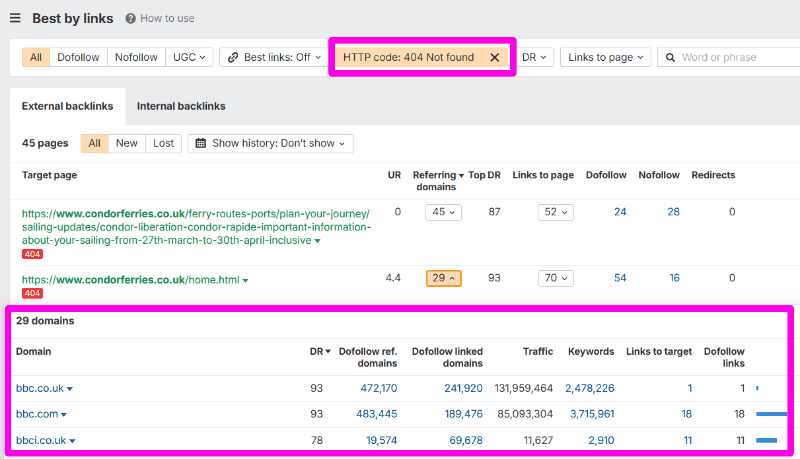
Task: Click the 45 pages count text
Action: [x=45, y=143]
